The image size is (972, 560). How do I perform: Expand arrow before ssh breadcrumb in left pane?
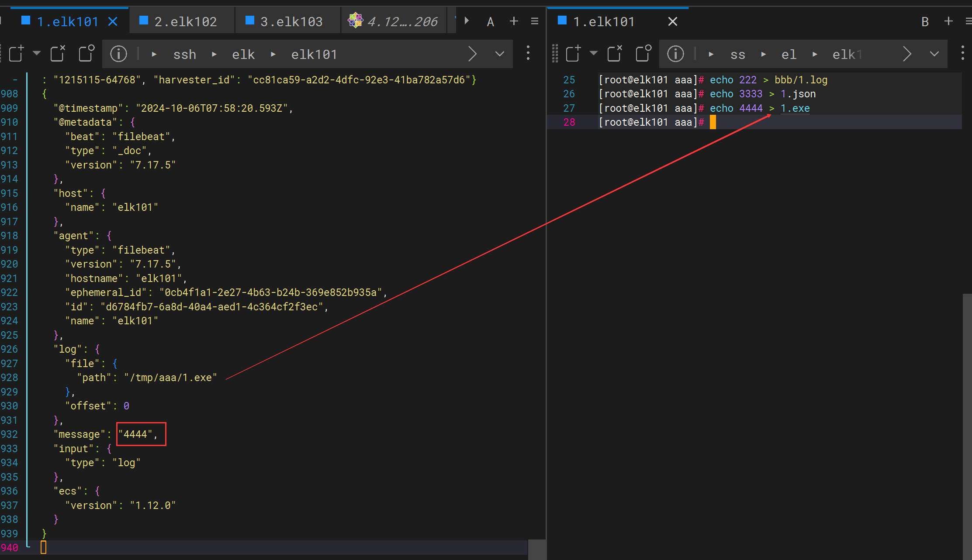pyautogui.click(x=154, y=55)
